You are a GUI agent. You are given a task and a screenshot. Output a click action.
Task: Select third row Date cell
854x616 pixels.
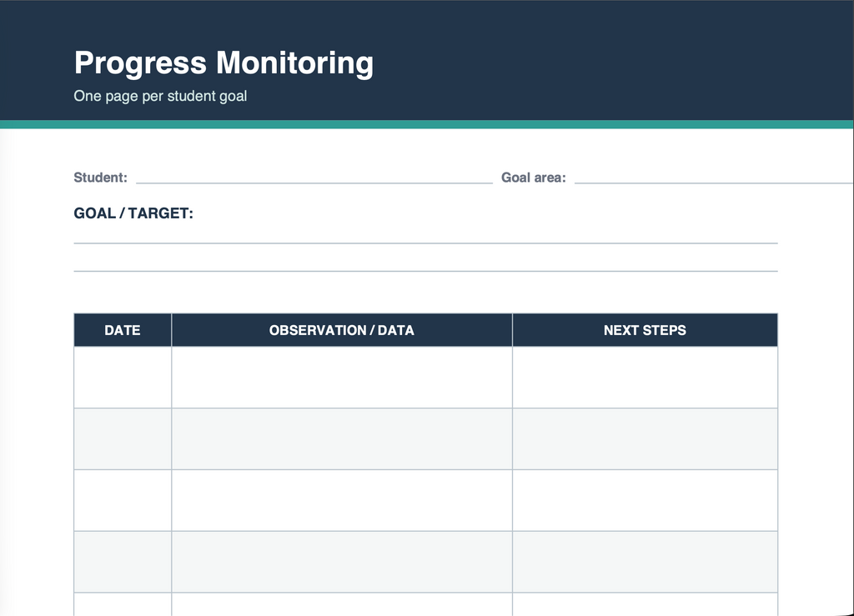[x=123, y=500]
